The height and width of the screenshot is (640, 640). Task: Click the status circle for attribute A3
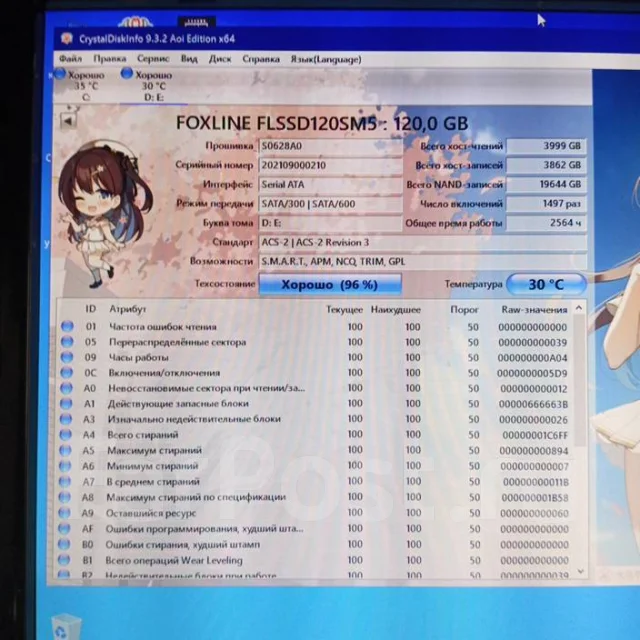click(x=66, y=419)
